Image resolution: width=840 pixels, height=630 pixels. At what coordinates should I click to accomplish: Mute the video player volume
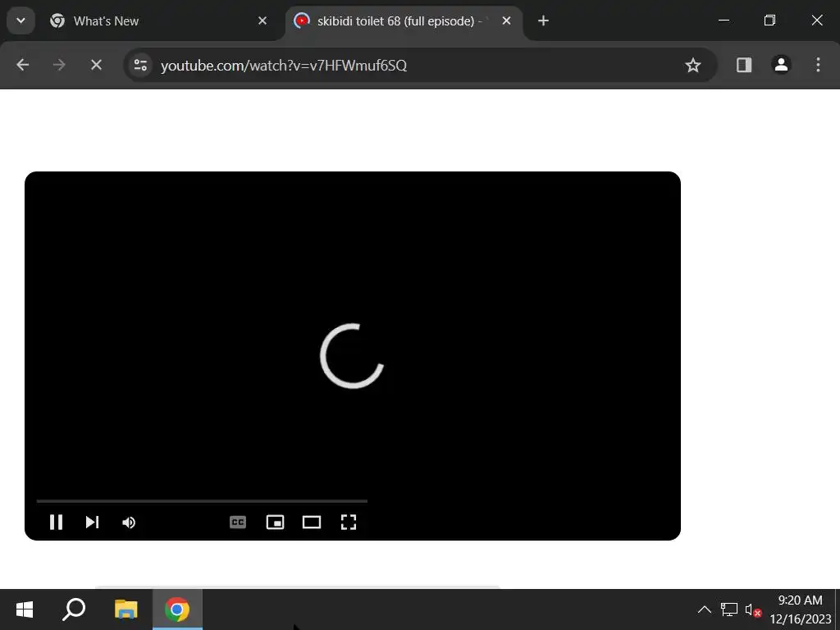click(x=129, y=523)
